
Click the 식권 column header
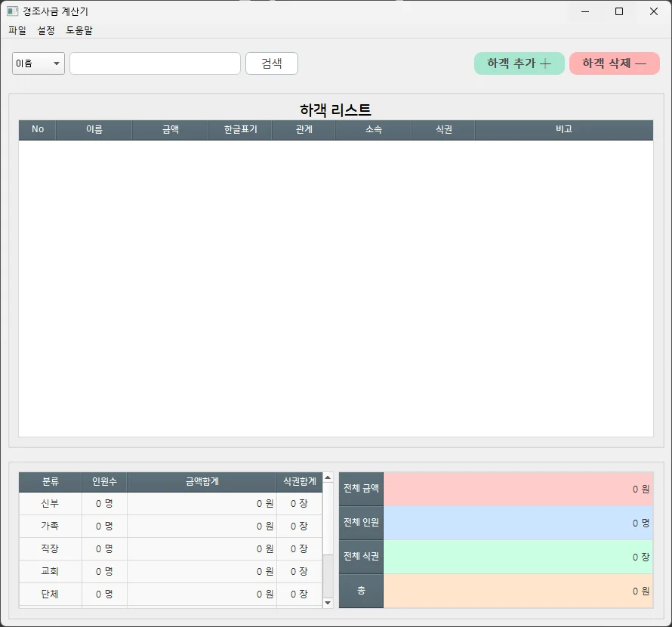pyautogui.click(x=443, y=129)
